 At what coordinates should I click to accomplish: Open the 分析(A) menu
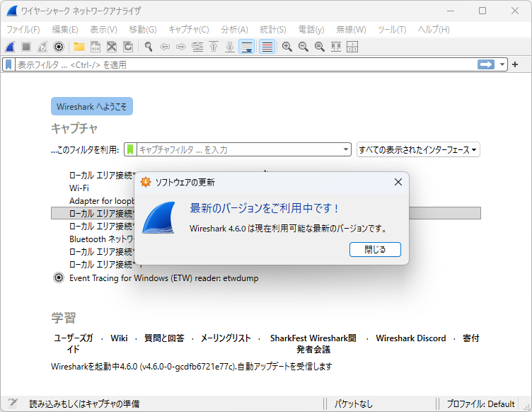tap(234, 30)
